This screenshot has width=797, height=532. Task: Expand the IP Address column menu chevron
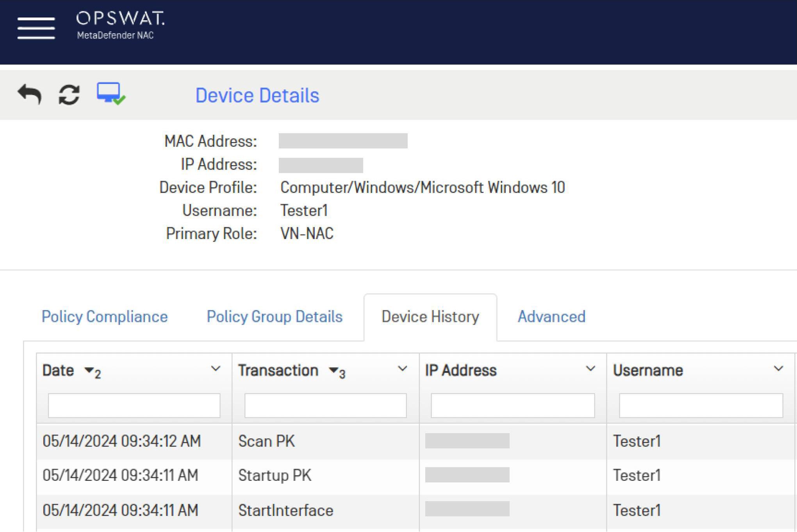pyautogui.click(x=590, y=369)
